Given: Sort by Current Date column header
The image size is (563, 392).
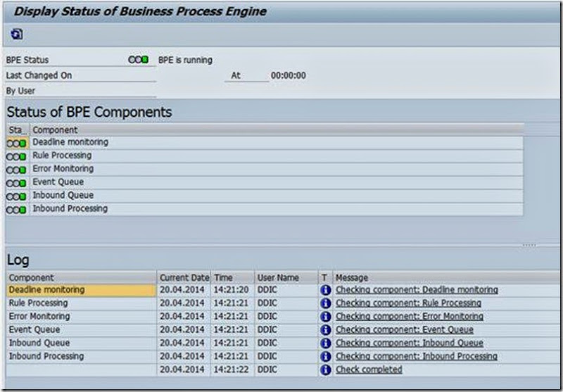Looking at the screenshot, I should (184, 277).
